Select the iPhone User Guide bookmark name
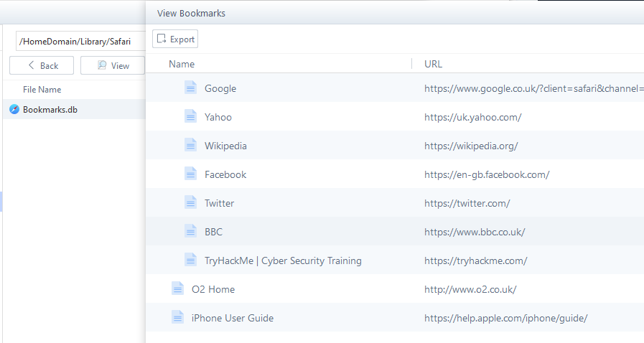The height and width of the screenshot is (343, 644). coord(233,319)
